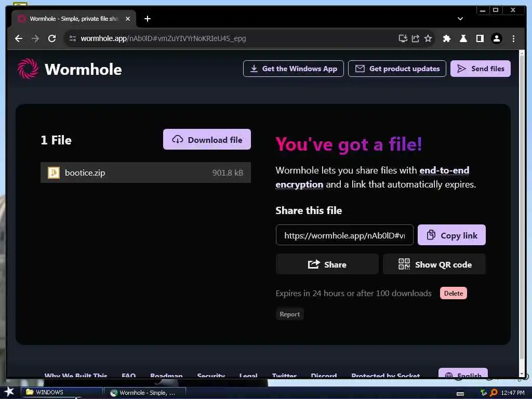This screenshot has width=532, height=399.
Task: Click the share page icon in address bar
Action: click(416, 38)
